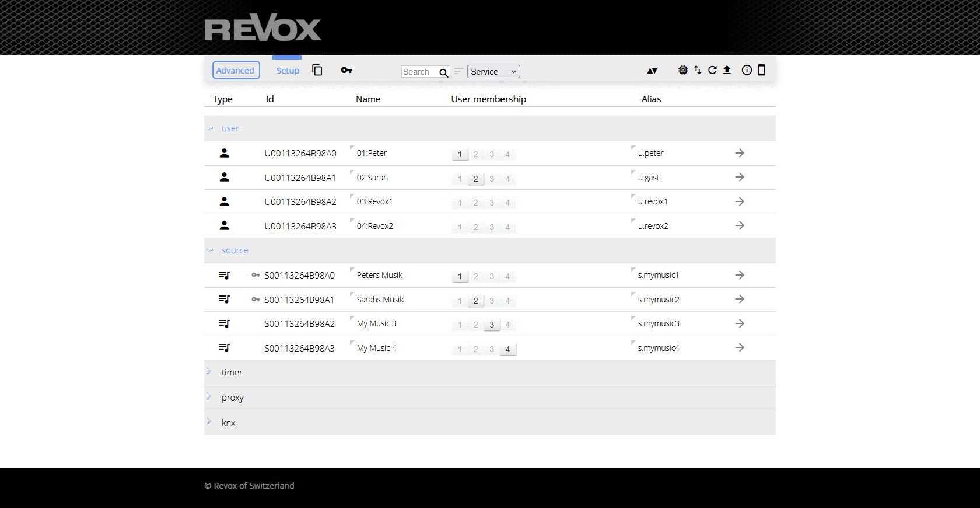
Task: Click the User membership column header
Action: 489,99
